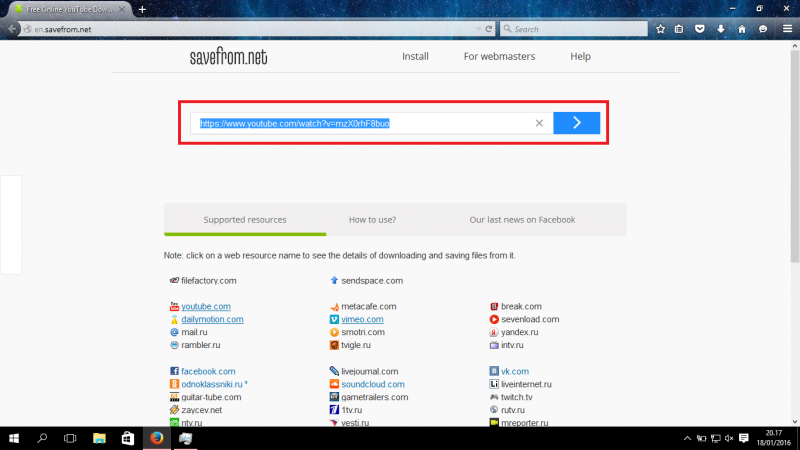Image resolution: width=800 pixels, height=450 pixels.
Task: Open the Action Center notification icon
Action: (x=744, y=438)
